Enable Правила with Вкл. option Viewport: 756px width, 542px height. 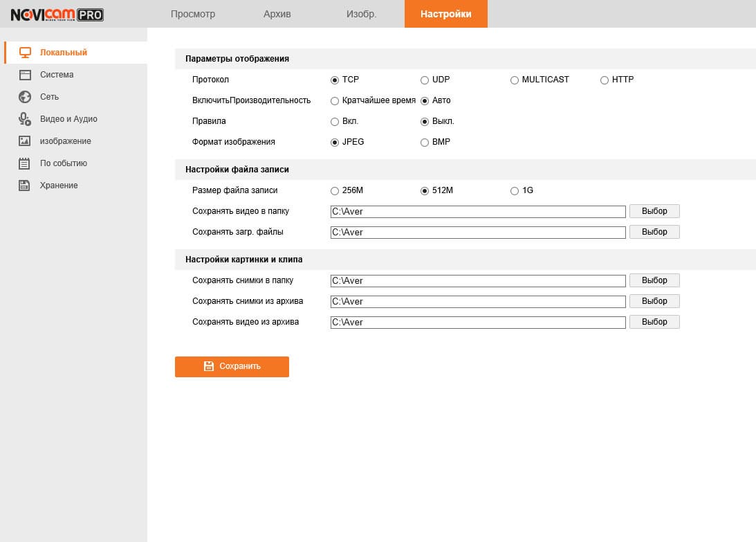tap(335, 122)
